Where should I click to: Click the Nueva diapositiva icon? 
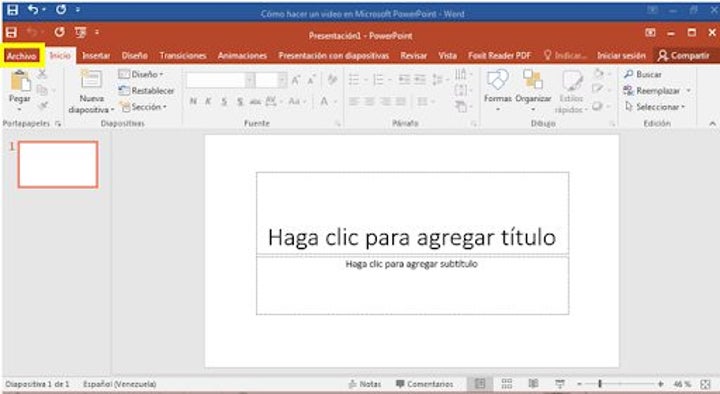point(91,79)
